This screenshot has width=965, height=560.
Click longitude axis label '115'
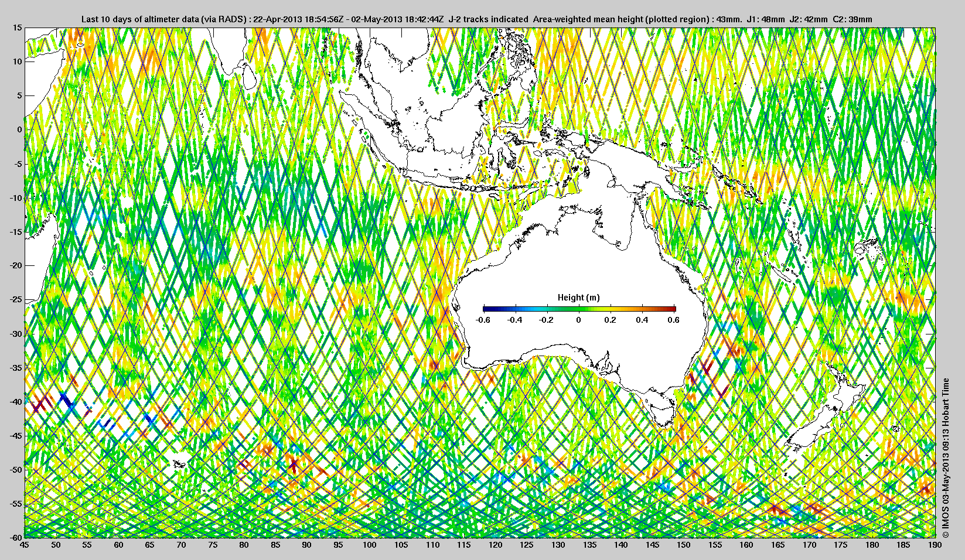tap(464, 545)
